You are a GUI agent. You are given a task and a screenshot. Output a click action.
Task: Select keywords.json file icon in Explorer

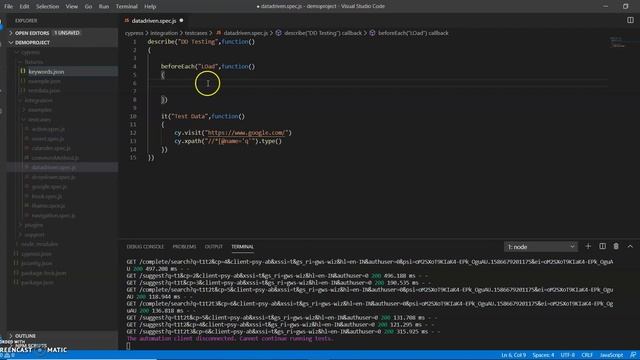pyautogui.click(x=23, y=71)
